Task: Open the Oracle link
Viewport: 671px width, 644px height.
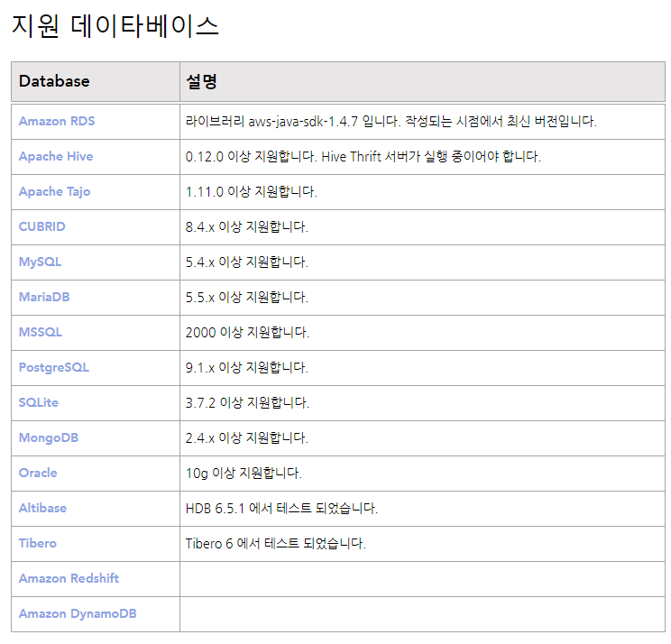Action: (x=38, y=473)
